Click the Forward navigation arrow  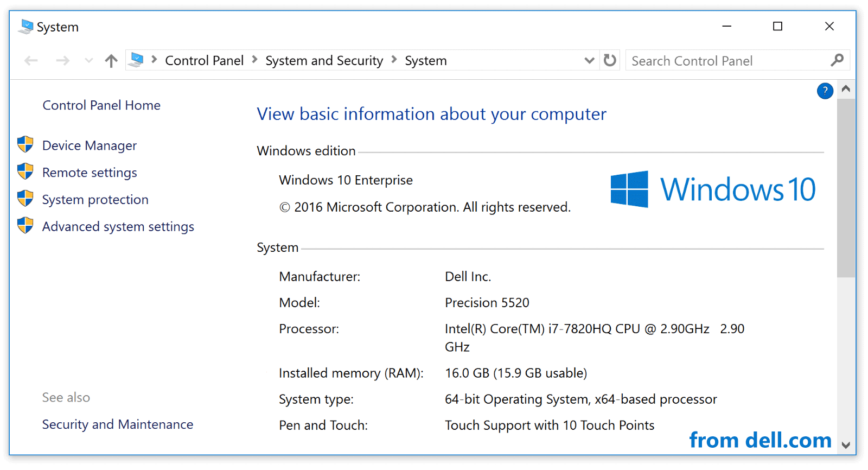(x=62, y=60)
